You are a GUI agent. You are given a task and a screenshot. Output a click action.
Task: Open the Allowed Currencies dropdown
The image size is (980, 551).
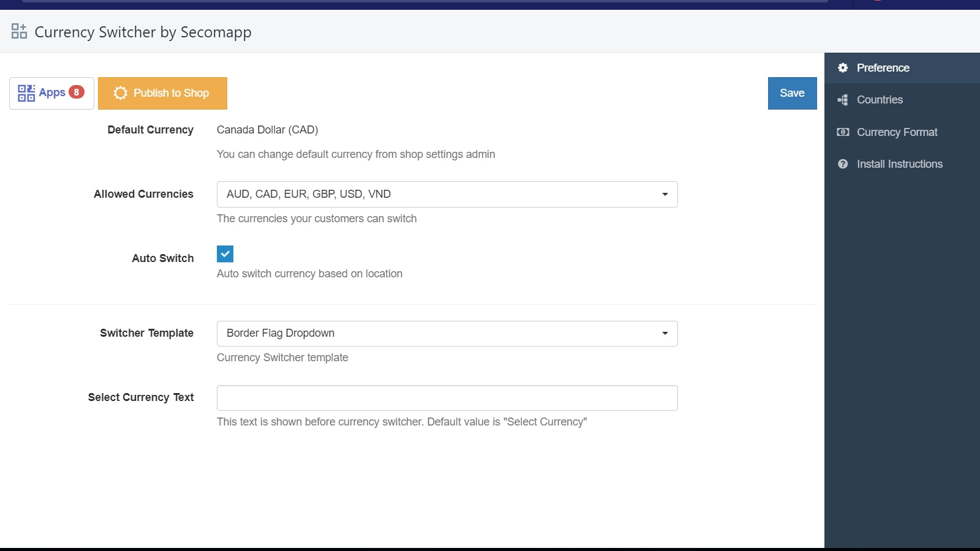point(447,194)
